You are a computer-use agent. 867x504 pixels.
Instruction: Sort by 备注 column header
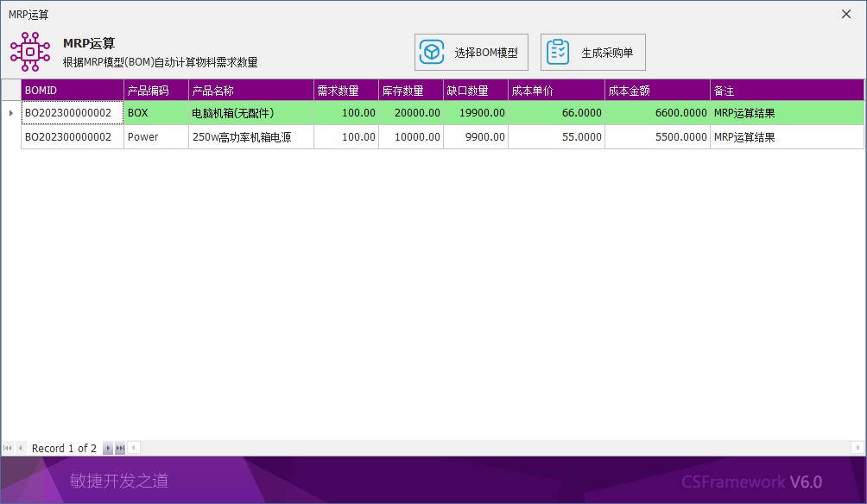pos(787,90)
